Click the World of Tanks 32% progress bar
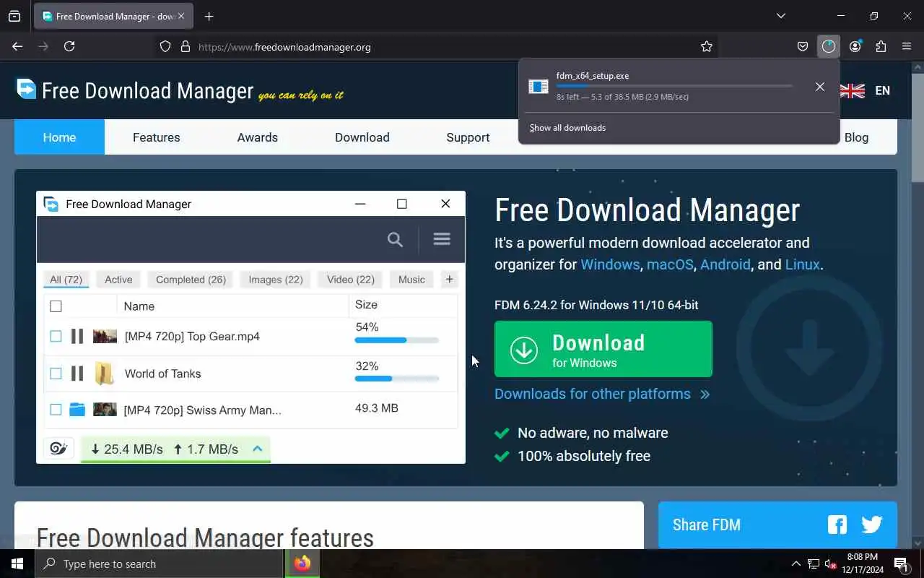Image resolution: width=924 pixels, height=578 pixels. (x=397, y=379)
